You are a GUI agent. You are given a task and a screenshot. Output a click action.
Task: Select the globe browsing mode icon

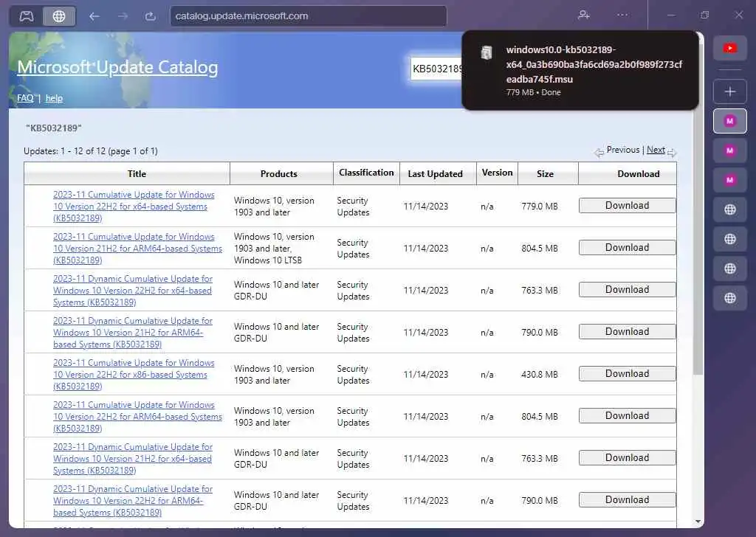(x=59, y=16)
